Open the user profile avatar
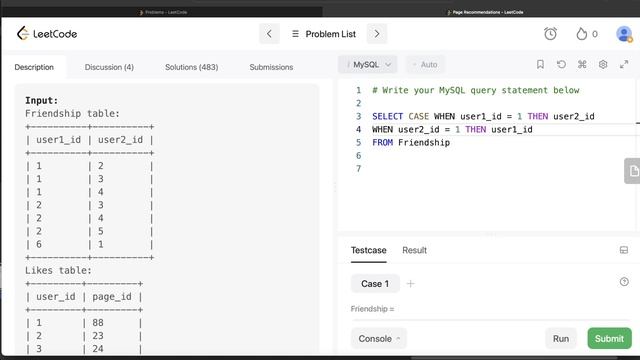The width and height of the screenshot is (640, 360). coord(624,34)
